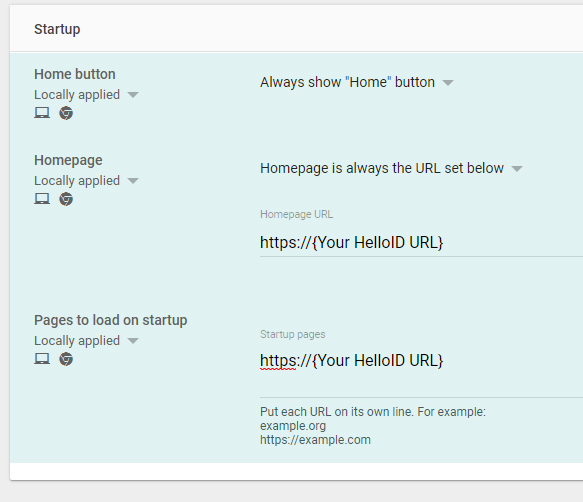Image resolution: width=583 pixels, height=502 pixels.
Task: Open startup pages 'Locally applied' dropdown
Action: 86,341
